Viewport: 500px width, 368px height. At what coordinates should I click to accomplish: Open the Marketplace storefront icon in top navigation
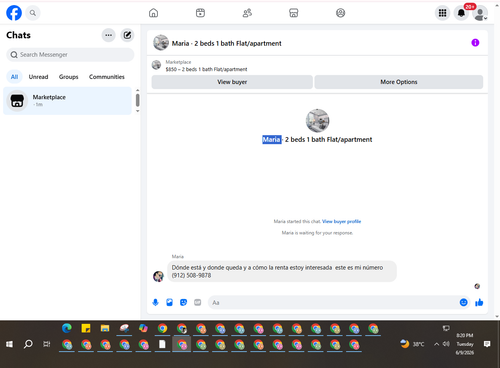tap(294, 13)
